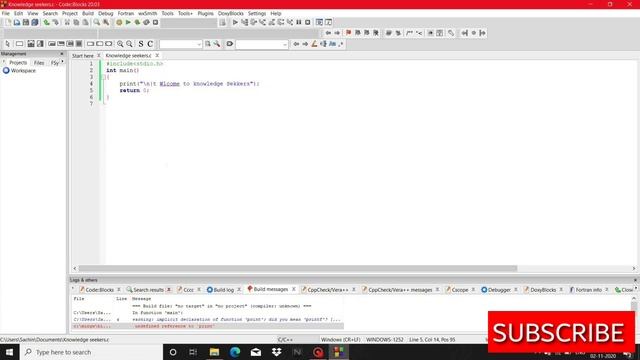
Task: Switch to the Cscope log tab
Action: 460,290
